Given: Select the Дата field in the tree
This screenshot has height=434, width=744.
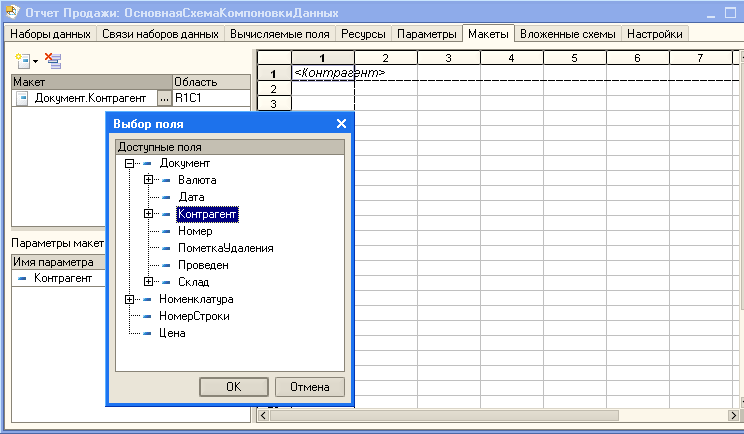Looking at the screenshot, I should (191, 197).
